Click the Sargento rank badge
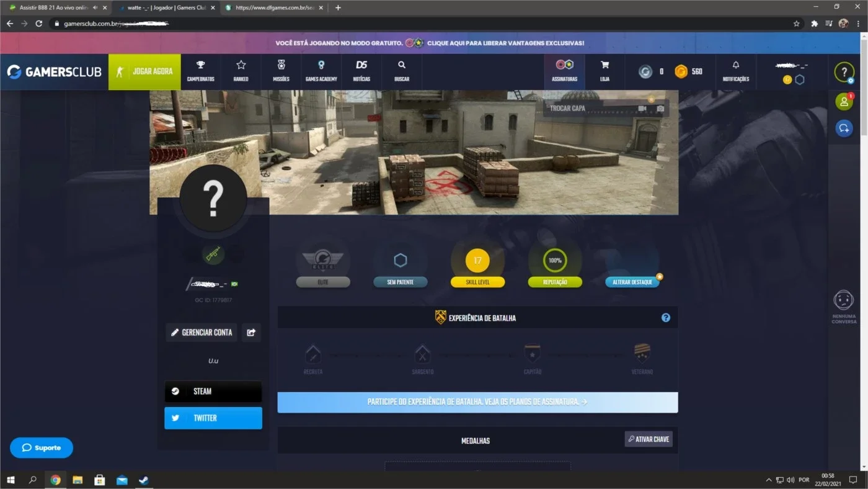 point(422,354)
